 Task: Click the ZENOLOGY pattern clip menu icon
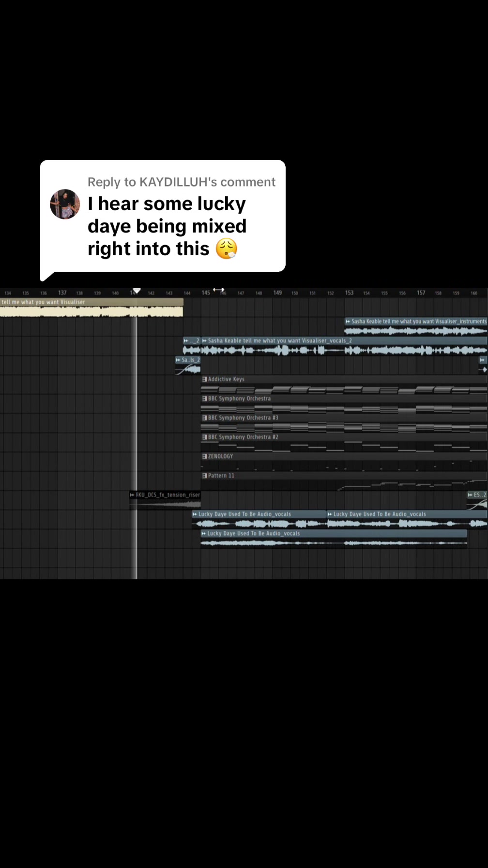204,457
